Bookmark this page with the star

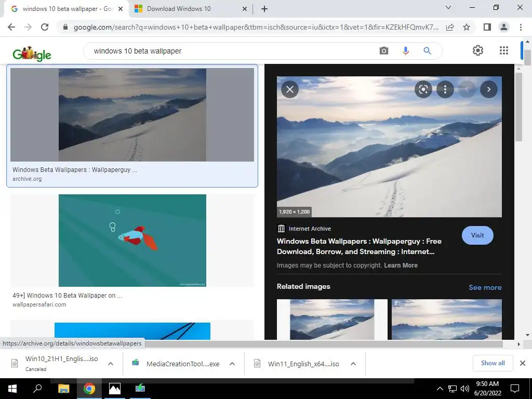tap(467, 27)
